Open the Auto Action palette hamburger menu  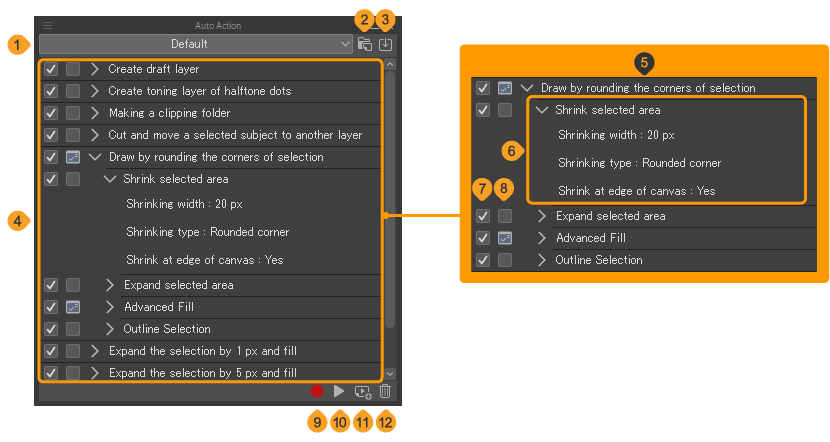(48, 25)
